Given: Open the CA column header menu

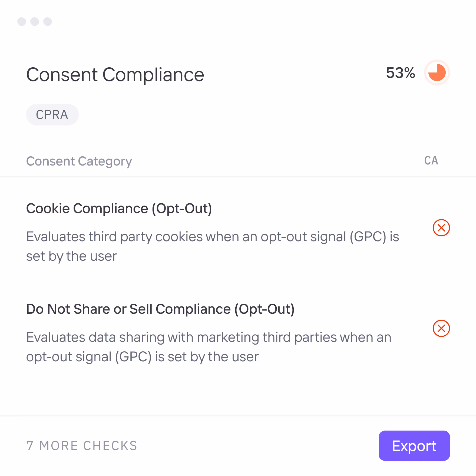Looking at the screenshot, I should pos(431,161).
